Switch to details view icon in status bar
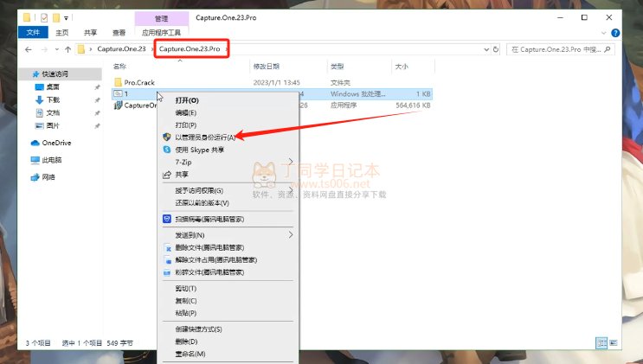Viewport: 643px width, 364px height. (601, 342)
